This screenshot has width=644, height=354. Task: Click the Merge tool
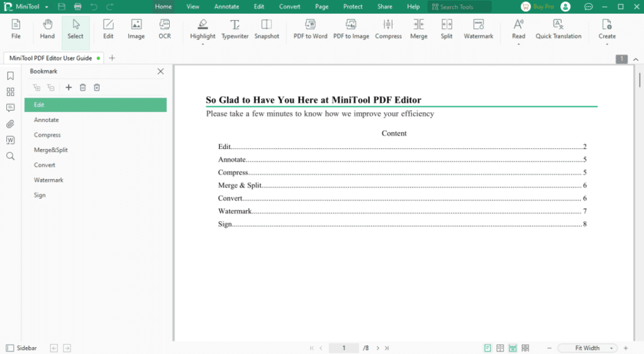418,29
